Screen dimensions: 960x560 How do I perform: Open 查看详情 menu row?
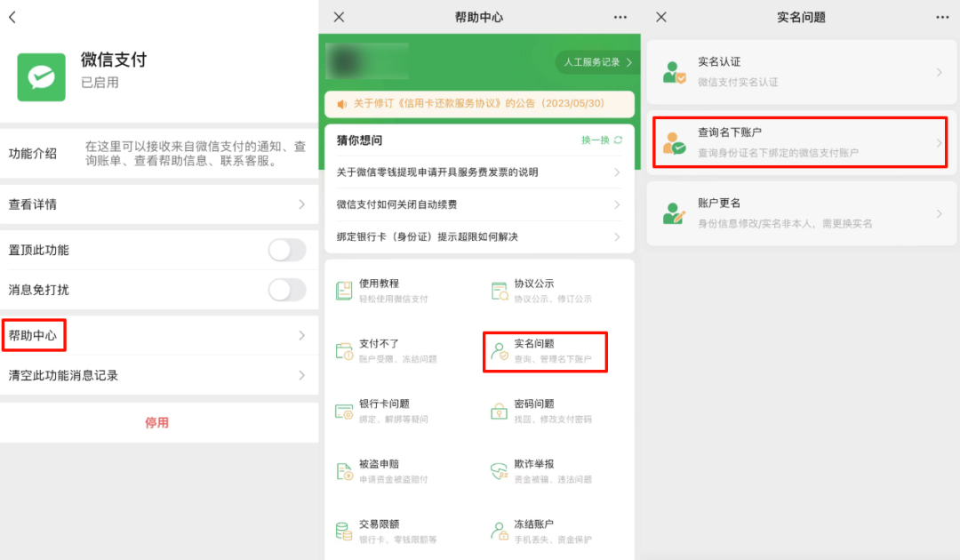159,204
